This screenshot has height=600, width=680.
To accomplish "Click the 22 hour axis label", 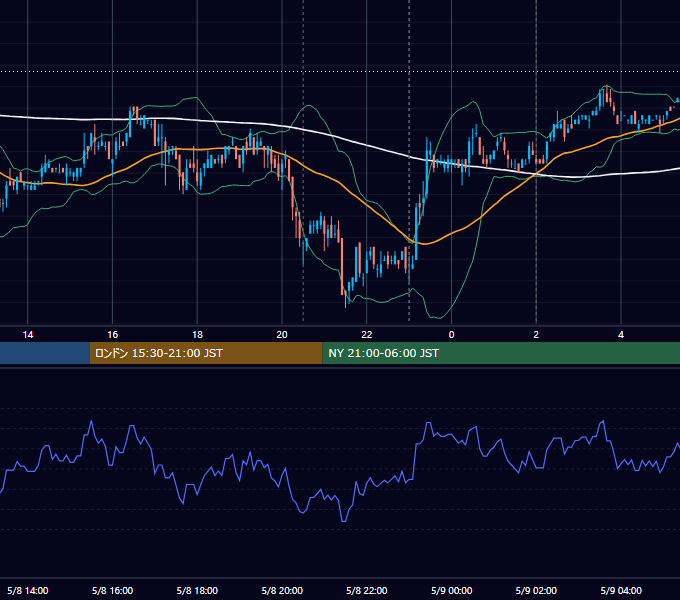I will (x=367, y=335).
